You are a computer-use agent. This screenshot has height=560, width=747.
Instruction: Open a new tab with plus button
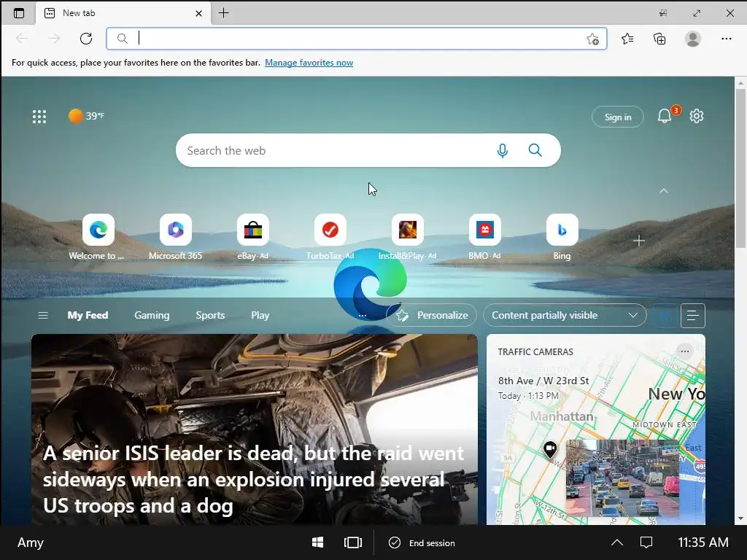pyautogui.click(x=223, y=13)
